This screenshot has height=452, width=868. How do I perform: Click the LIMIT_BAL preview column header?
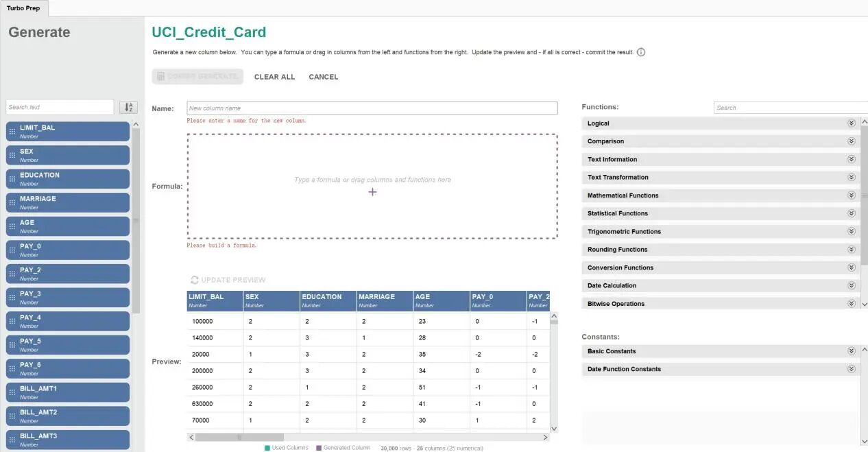click(x=215, y=300)
